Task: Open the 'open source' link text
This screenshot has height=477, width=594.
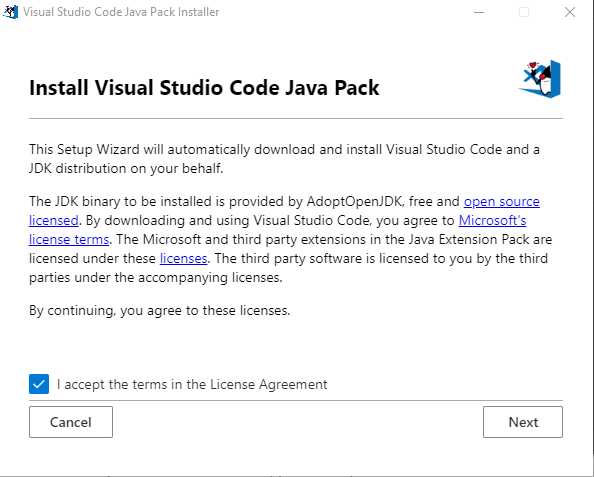Action: tap(502, 202)
